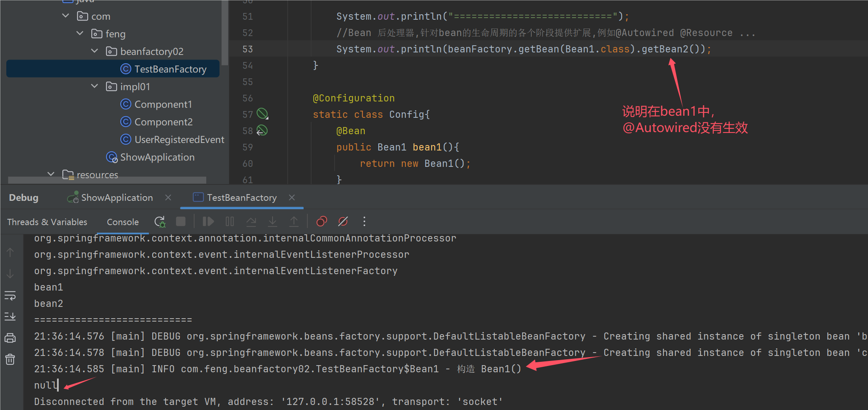868x410 pixels.
Task: Jump to previous console stack trace
Action: pyautogui.click(x=10, y=252)
